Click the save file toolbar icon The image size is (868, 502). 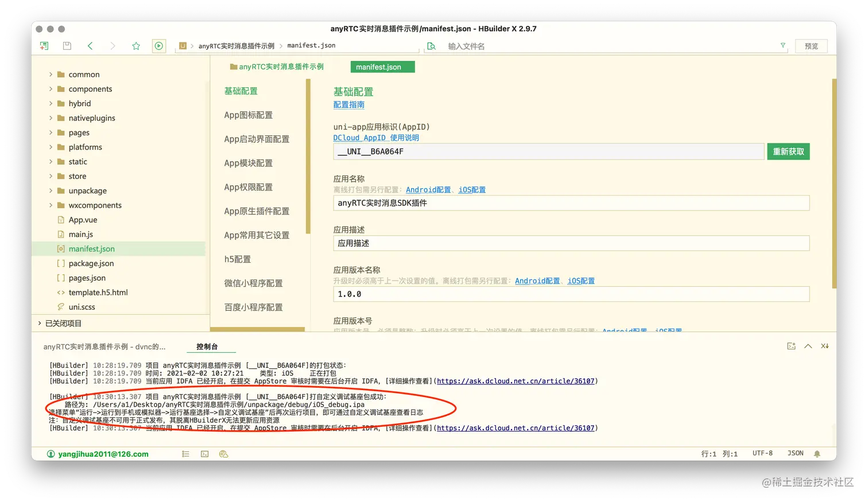pos(67,46)
